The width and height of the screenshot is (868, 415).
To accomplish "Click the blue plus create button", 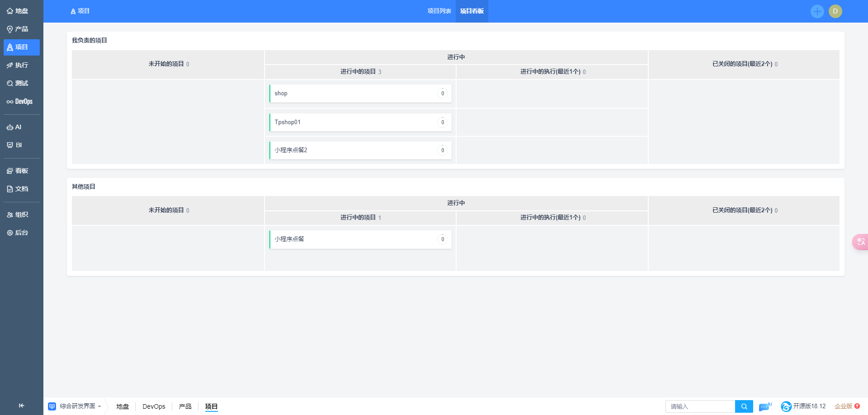I will 817,11.
